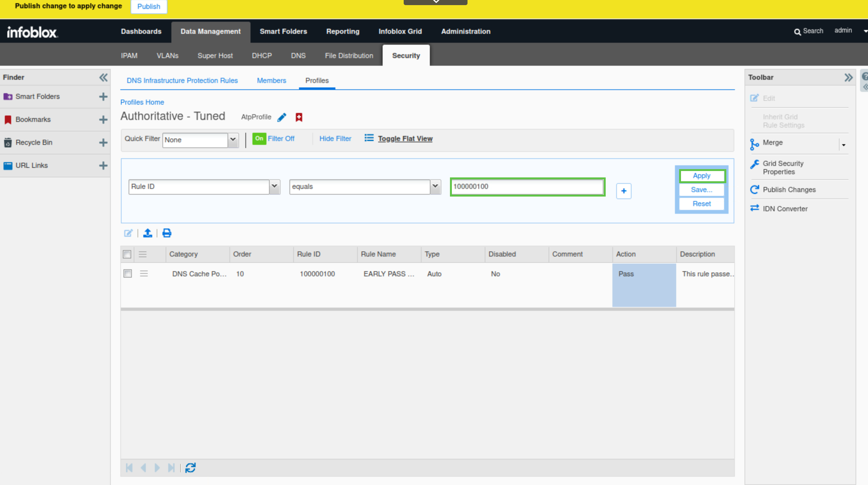The image size is (868, 485).
Task: Click the export upload icon above the table
Action: point(147,233)
